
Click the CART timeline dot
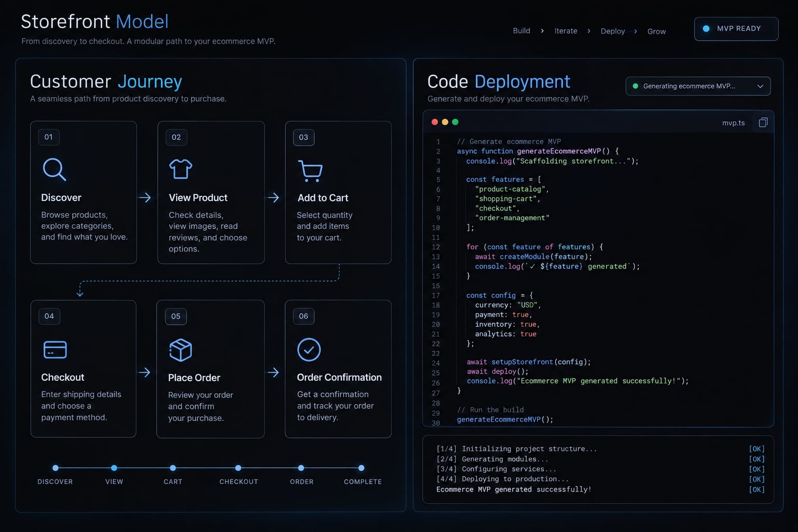click(x=173, y=468)
